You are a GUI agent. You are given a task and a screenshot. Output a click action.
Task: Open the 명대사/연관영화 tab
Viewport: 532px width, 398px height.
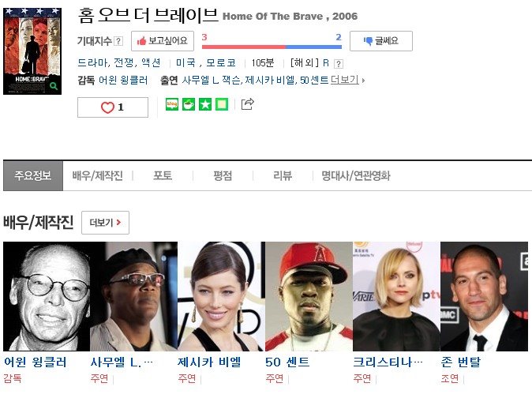pyautogui.click(x=356, y=176)
